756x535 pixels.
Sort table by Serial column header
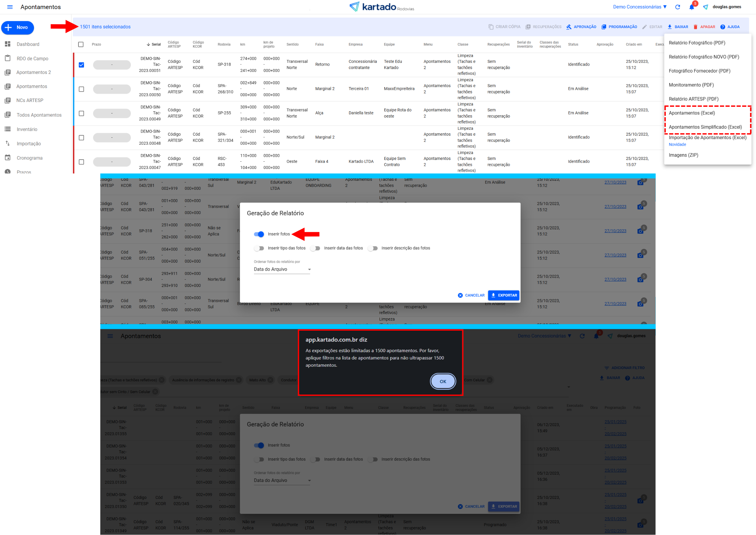pos(156,44)
